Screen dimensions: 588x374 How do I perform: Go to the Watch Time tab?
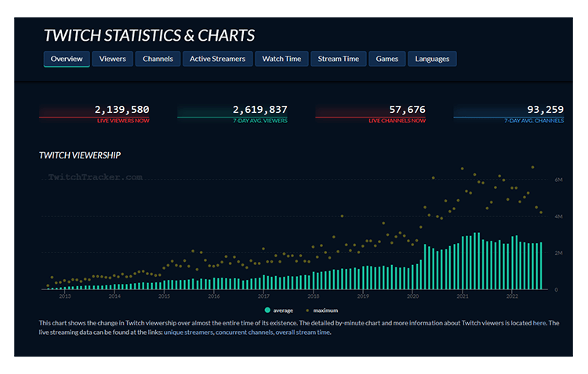tap(281, 59)
